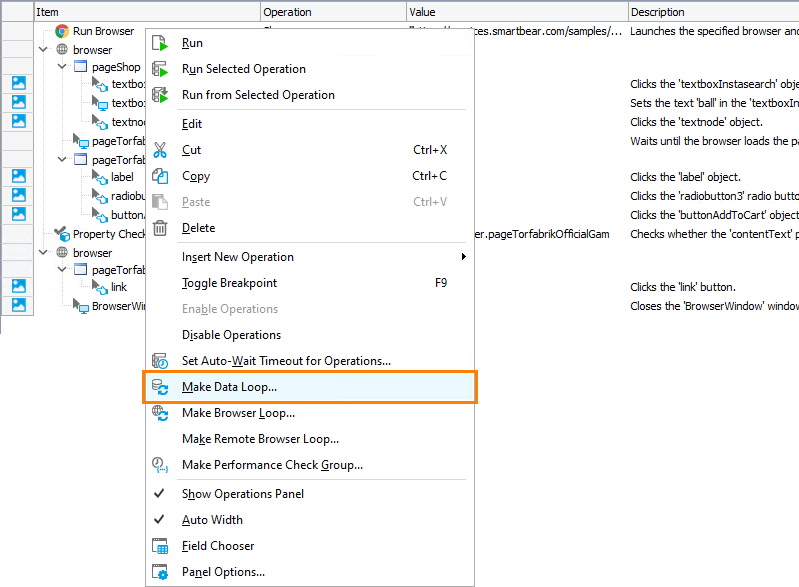Click the Description column header
The height and width of the screenshot is (587, 799).
[x=658, y=12]
